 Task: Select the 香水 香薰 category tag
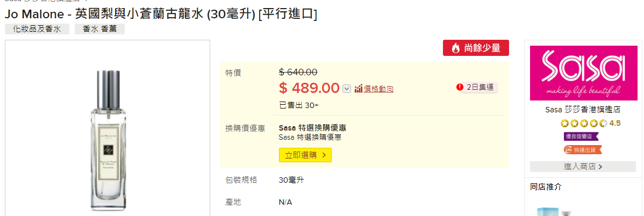pyautogui.click(x=99, y=29)
